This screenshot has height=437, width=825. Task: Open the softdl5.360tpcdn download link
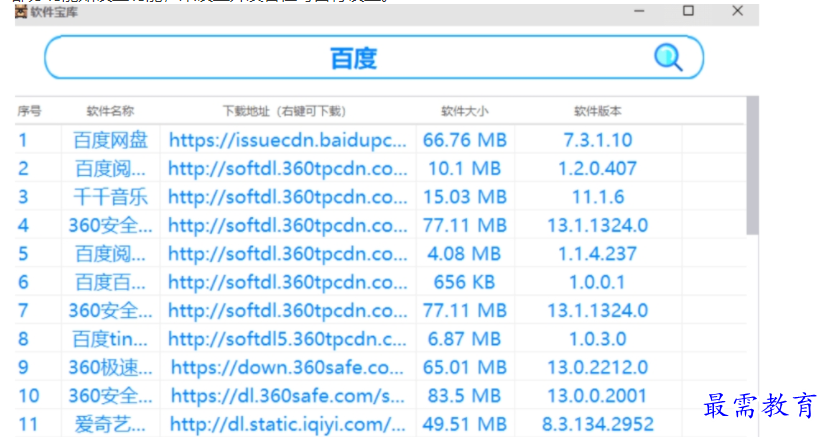(287, 339)
